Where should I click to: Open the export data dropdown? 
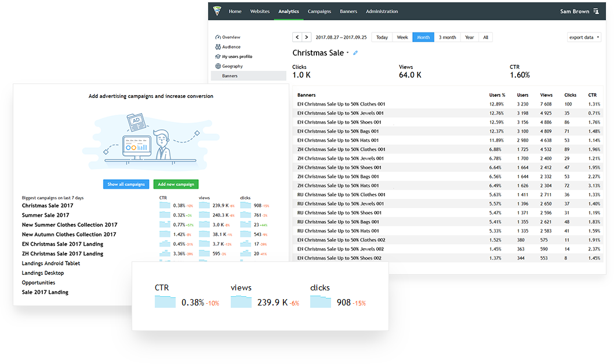tap(583, 37)
